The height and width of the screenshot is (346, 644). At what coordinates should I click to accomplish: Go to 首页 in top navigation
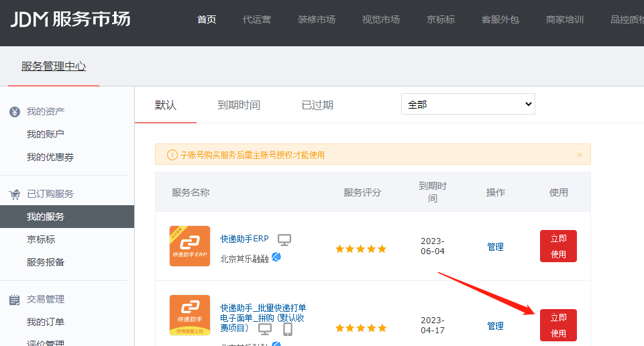(207, 19)
